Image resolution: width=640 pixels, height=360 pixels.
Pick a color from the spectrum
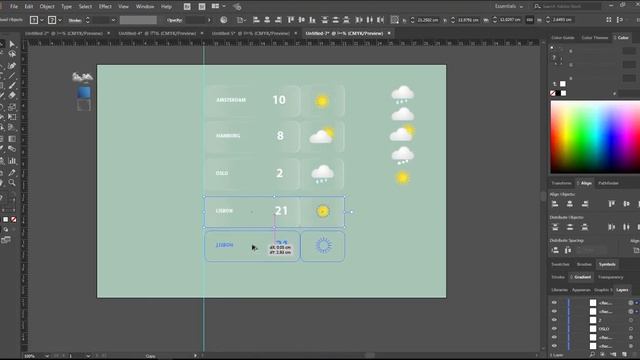point(595,137)
